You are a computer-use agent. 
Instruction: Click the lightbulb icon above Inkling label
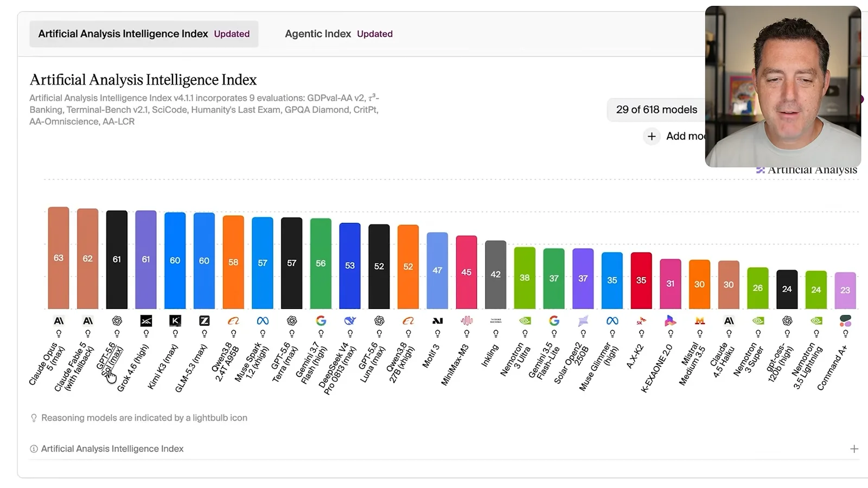coord(495,334)
